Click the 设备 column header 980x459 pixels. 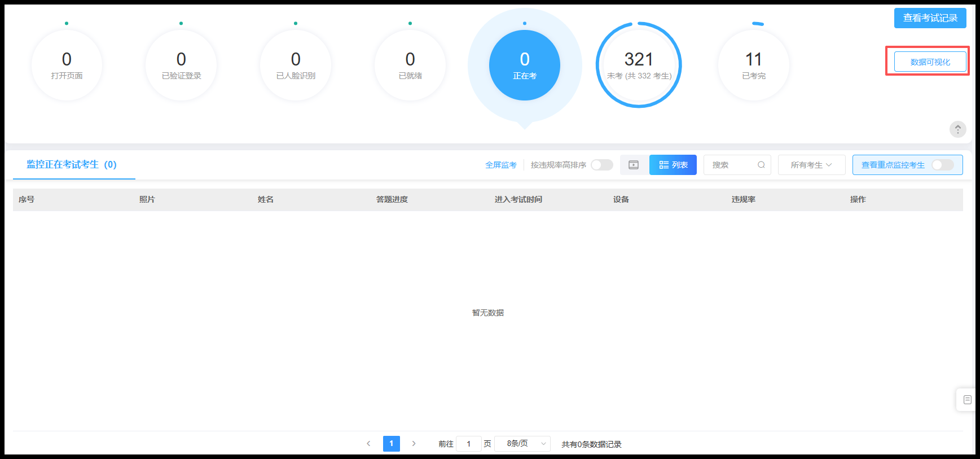(621, 199)
